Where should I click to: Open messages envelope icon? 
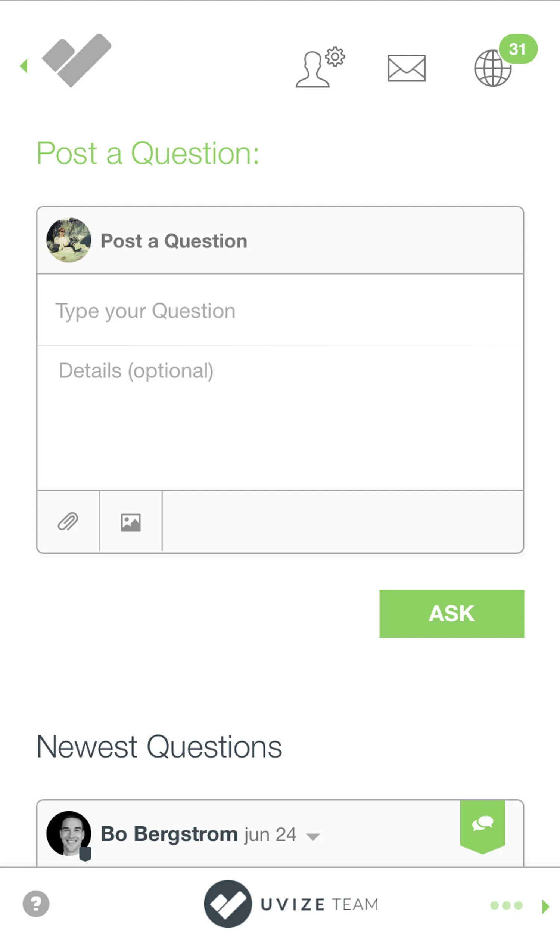click(x=407, y=68)
